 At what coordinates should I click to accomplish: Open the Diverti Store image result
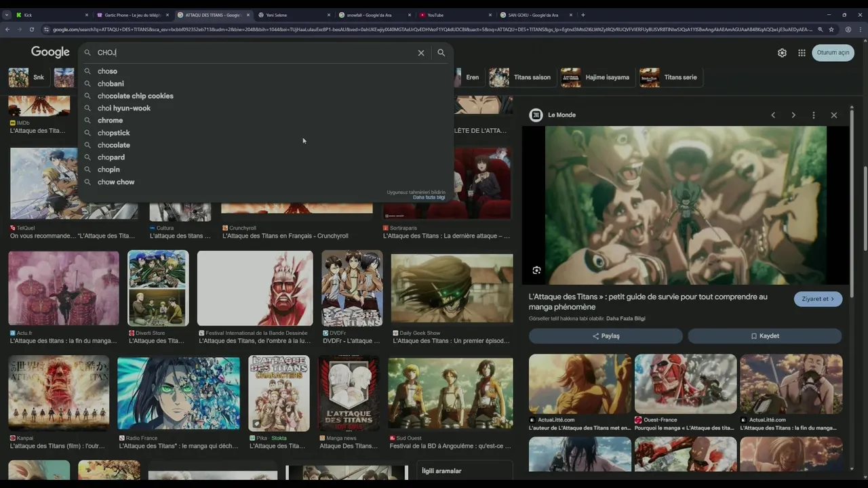(x=158, y=288)
